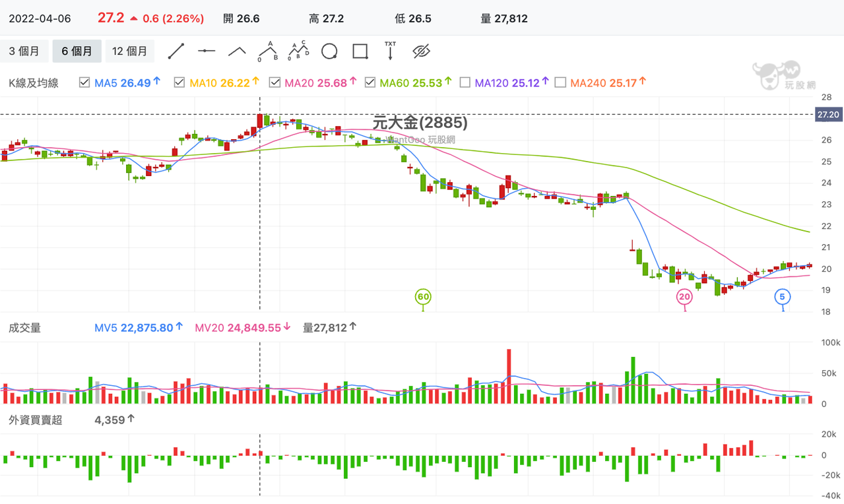Click the 元大金(2885) chart title
Viewport: 844px width, 504px height.
(x=420, y=123)
